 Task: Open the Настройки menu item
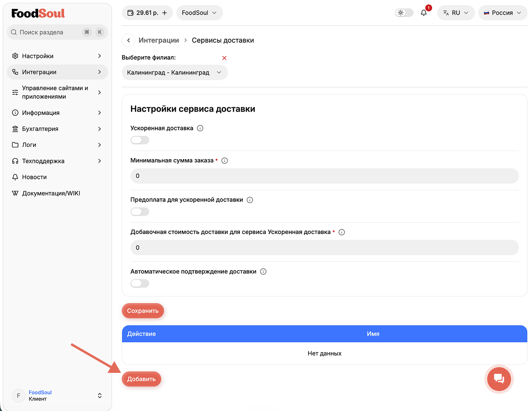tap(57, 56)
